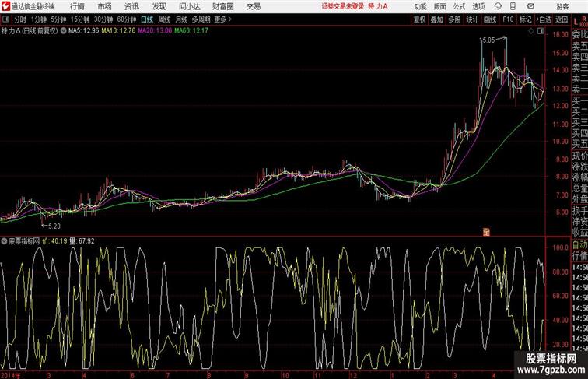Add stock via +自选 button
The image size is (588, 379).
[544, 19]
